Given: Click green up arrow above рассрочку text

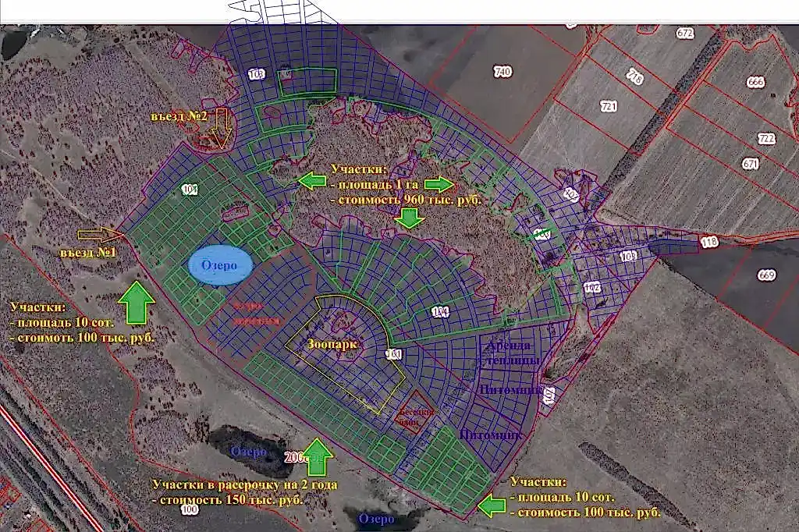Looking at the screenshot, I should point(317,456).
